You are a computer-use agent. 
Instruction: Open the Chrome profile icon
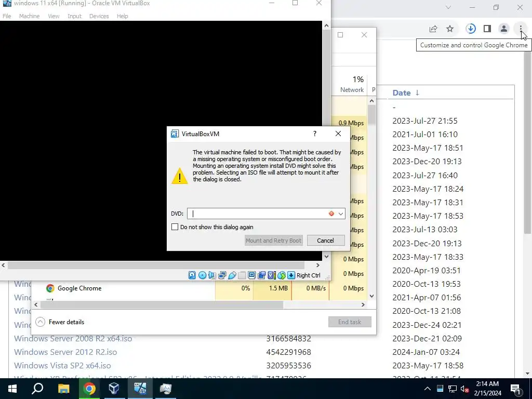pyautogui.click(x=504, y=29)
